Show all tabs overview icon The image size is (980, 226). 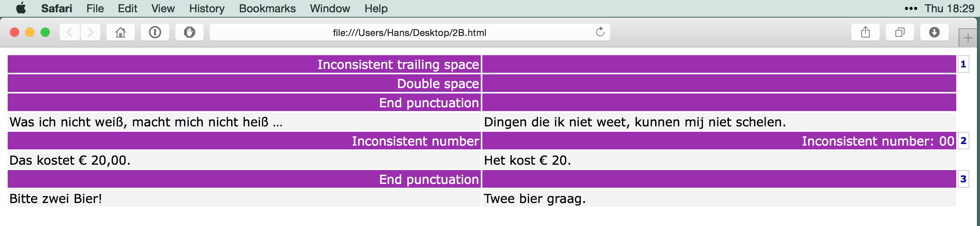(x=900, y=33)
